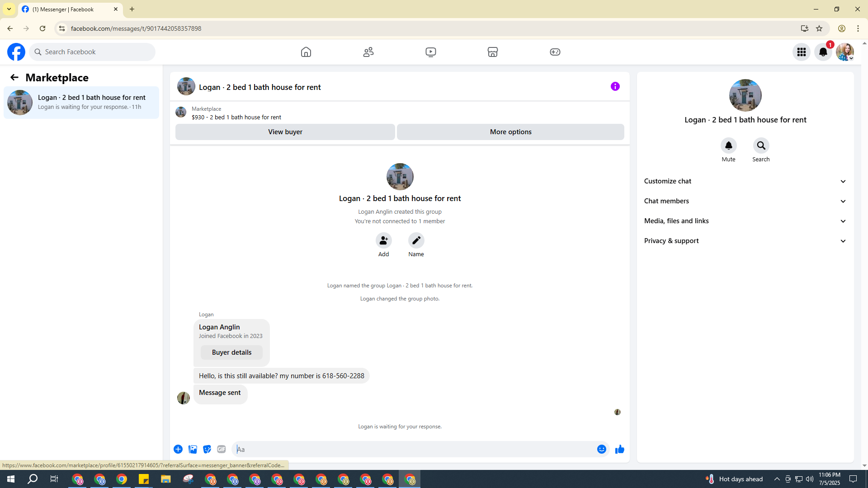Click the purple conversation info icon

coord(615,86)
